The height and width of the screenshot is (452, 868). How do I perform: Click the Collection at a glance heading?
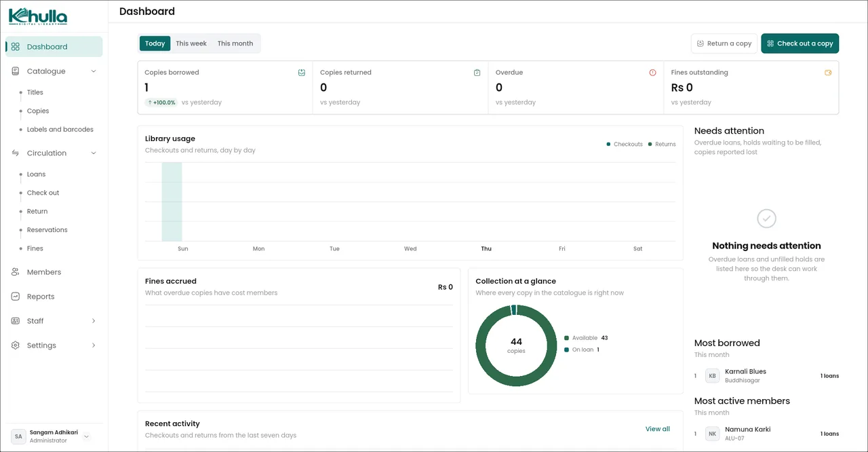[516, 281]
